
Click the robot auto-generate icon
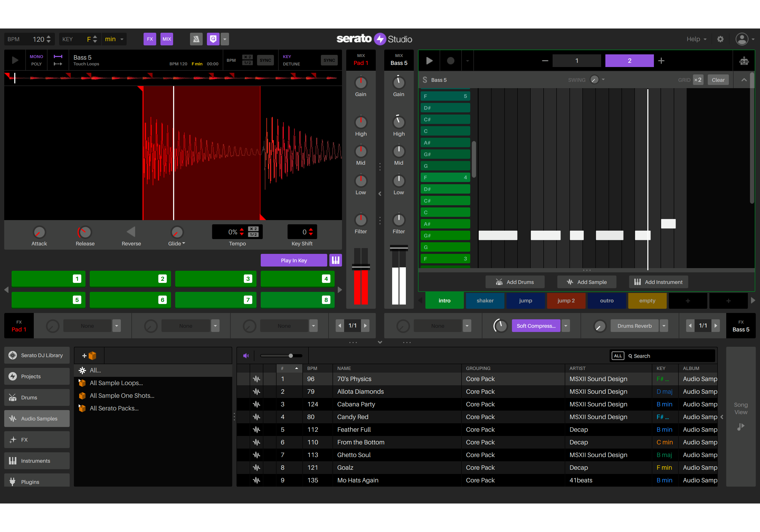(744, 61)
